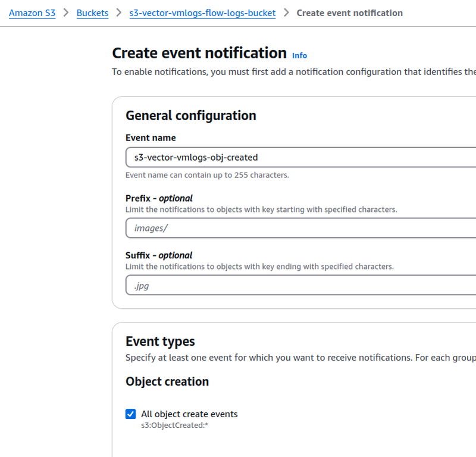The width and height of the screenshot is (476, 457).
Task: Click the chevron before Create event notification breadcrumb
Action: 286,12
